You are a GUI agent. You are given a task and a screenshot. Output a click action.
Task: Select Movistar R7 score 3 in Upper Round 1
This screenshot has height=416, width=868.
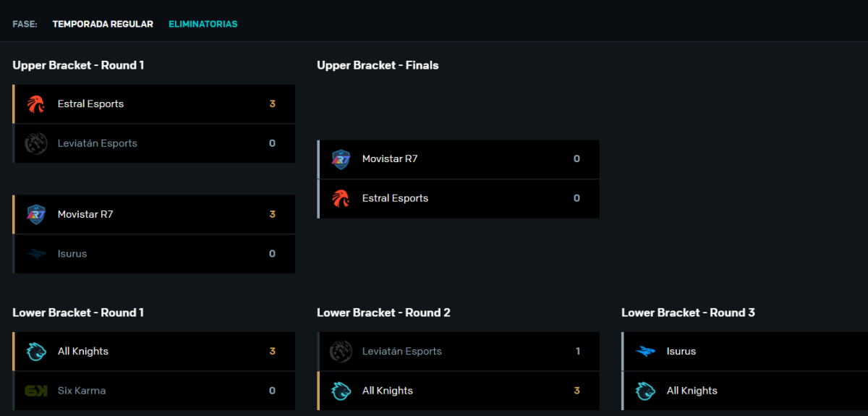pos(272,215)
